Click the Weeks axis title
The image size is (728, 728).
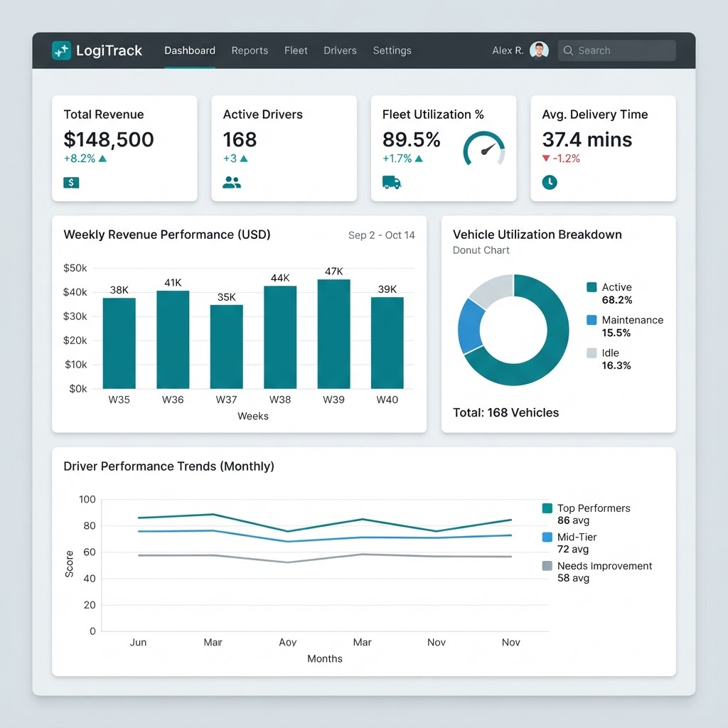[253, 416]
